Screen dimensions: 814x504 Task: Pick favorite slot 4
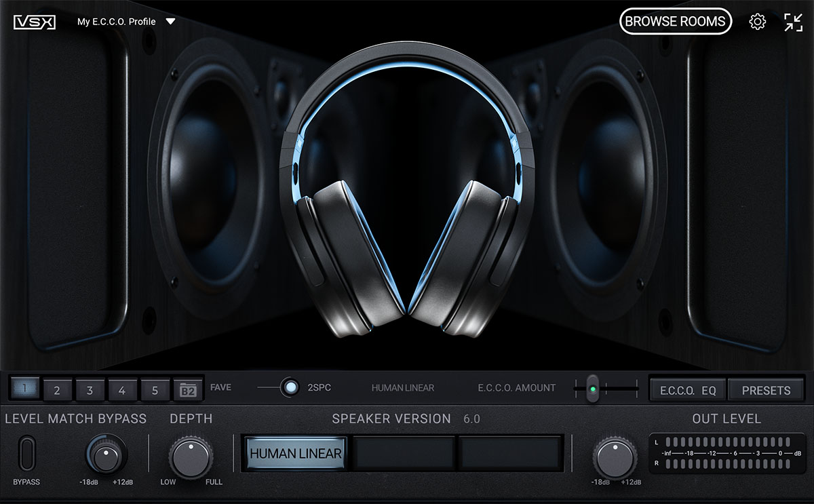122,390
